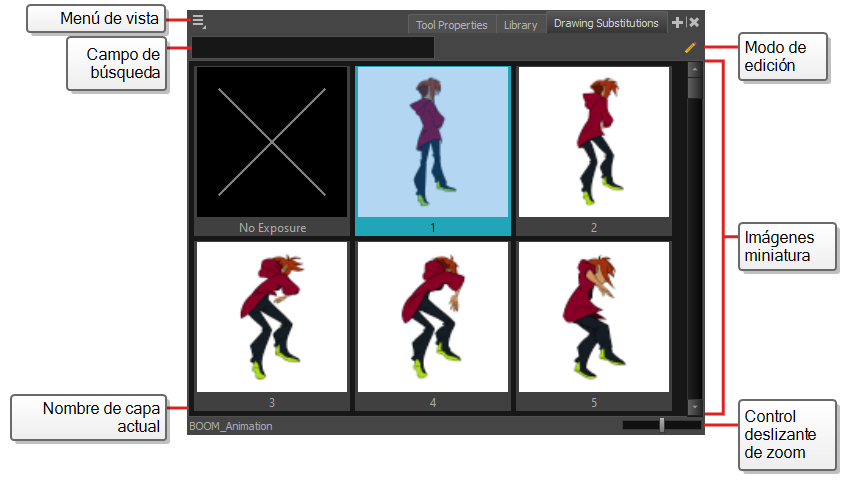Click the zoom slider handle
852x486 pixels.
[662, 425]
